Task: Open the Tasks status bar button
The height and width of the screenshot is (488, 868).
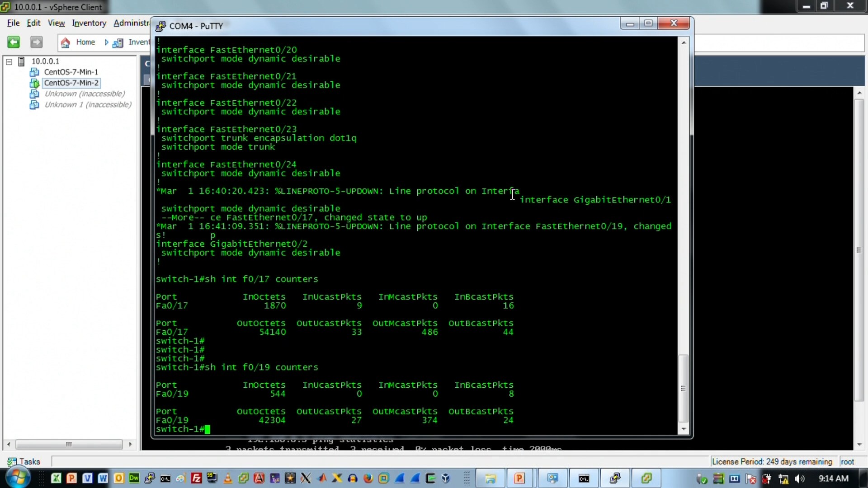Action: (x=24, y=462)
